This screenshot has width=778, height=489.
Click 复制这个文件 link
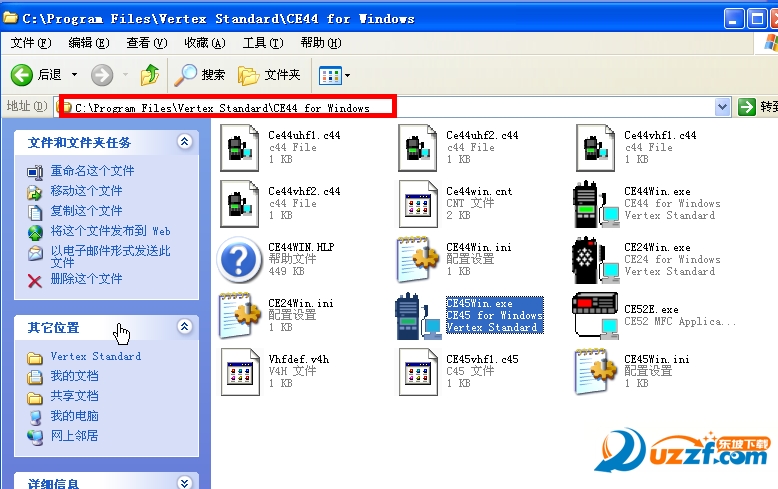point(86,211)
